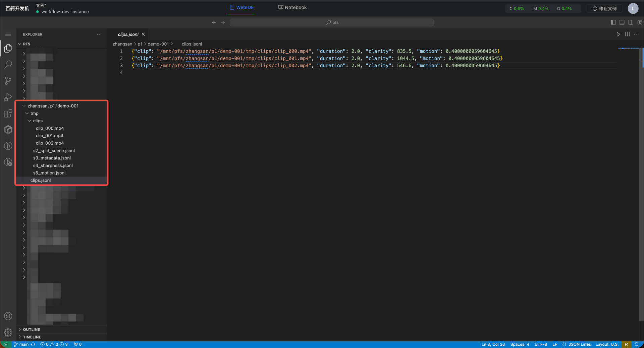Click the remote window indicator in status bar

tap(6, 344)
